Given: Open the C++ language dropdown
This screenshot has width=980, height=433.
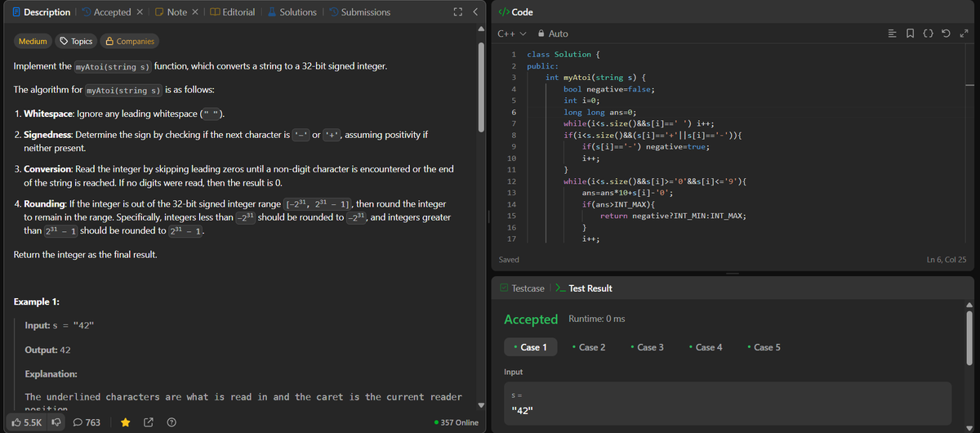Looking at the screenshot, I should click(x=510, y=33).
